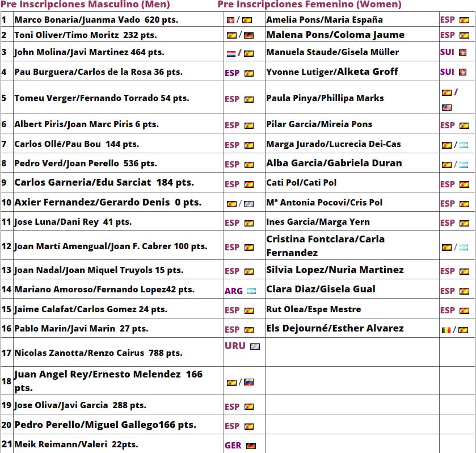Click the USA flag in Paula Pinya's row
Image resolution: width=476 pixels, height=453 pixels.
[446, 107]
